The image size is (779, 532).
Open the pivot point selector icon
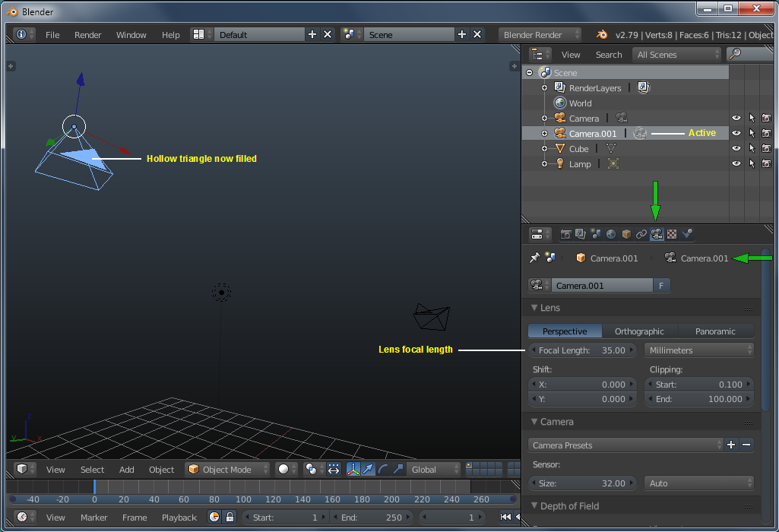pyautogui.click(x=312, y=469)
